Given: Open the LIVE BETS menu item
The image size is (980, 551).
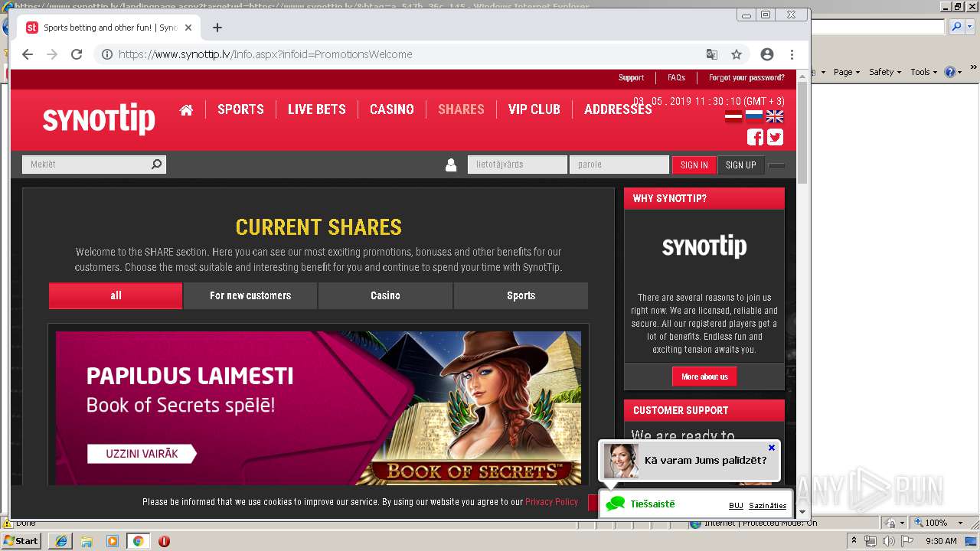Looking at the screenshot, I should (x=317, y=109).
